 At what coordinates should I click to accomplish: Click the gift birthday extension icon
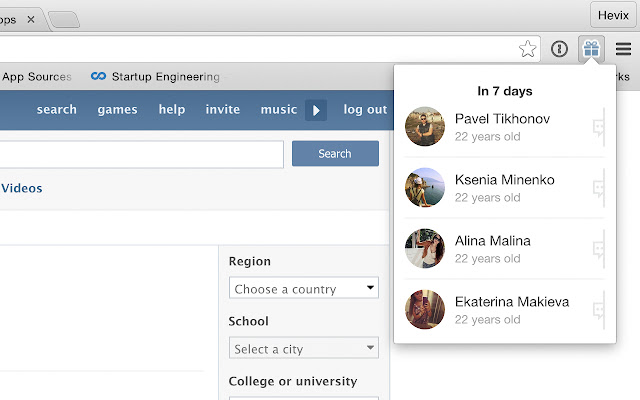click(591, 48)
